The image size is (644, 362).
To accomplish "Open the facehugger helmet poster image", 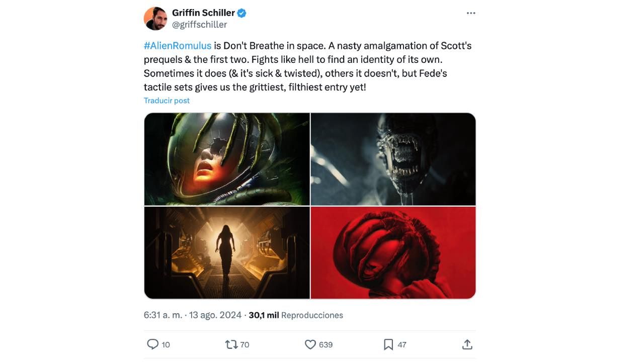I will [x=227, y=159].
